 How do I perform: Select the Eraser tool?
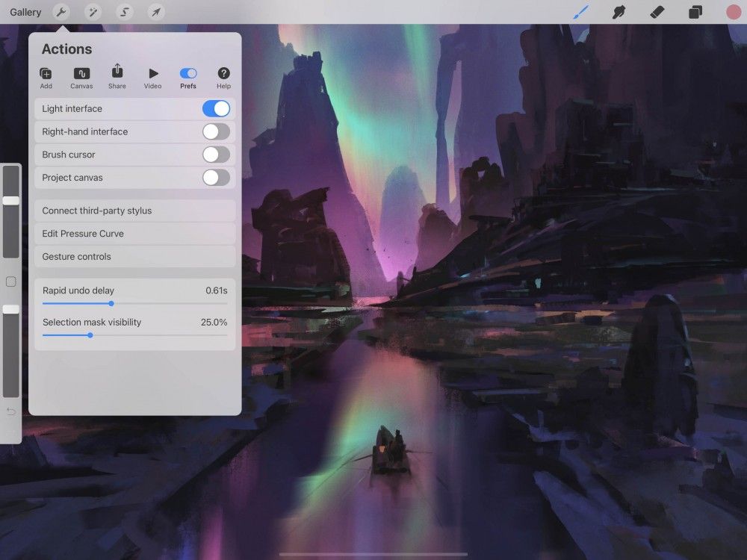(x=657, y=12)
